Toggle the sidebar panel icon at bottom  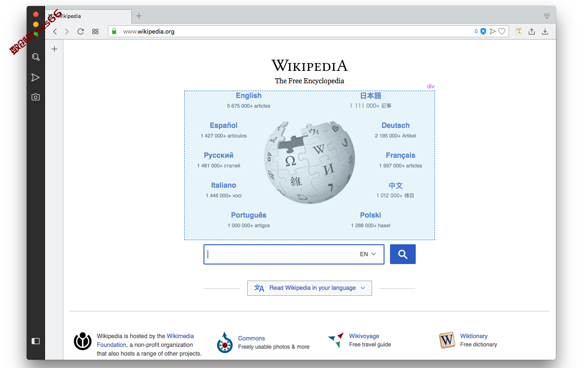(x=35, y=341)
